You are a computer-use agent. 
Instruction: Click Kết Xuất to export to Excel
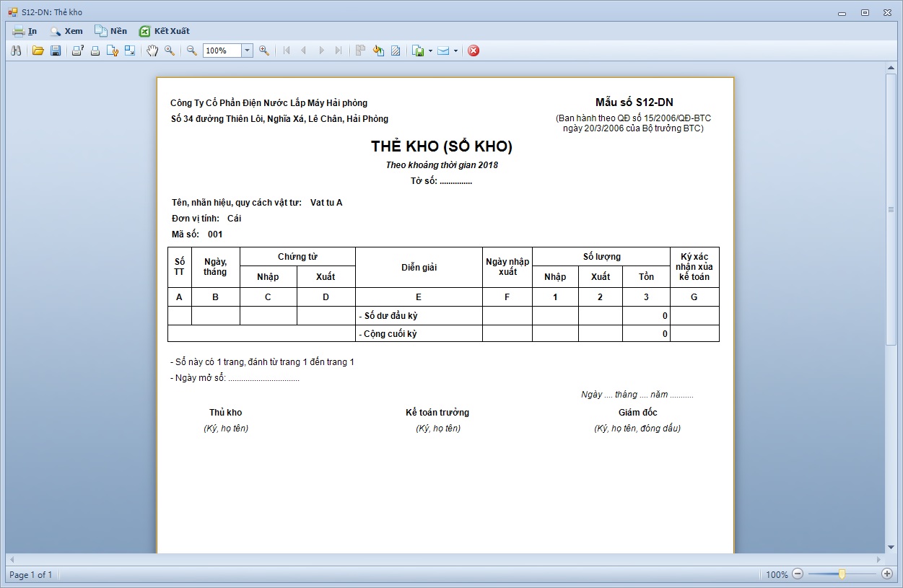[x=165, y=31]
